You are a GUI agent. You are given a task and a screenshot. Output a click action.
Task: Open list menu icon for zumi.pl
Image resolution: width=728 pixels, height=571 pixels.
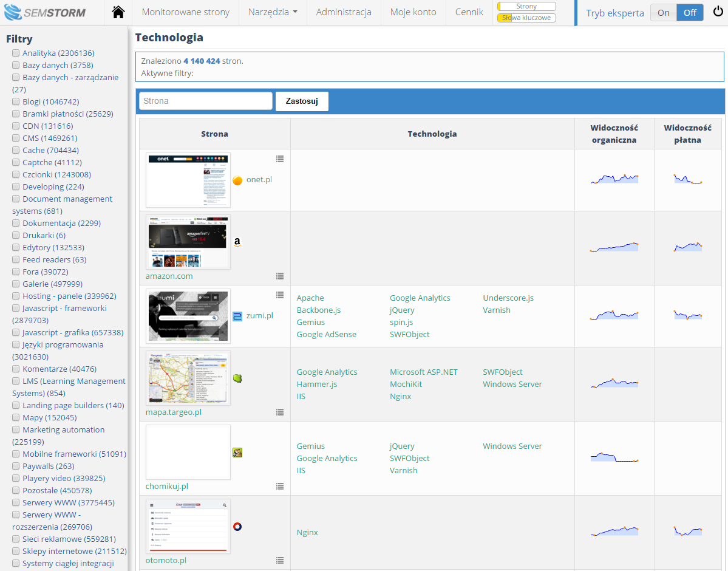click(x=280, y=295)
